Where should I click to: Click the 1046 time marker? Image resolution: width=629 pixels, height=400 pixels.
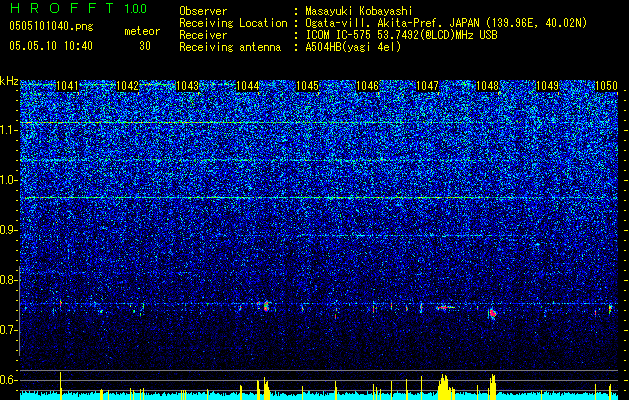[367, 86]
